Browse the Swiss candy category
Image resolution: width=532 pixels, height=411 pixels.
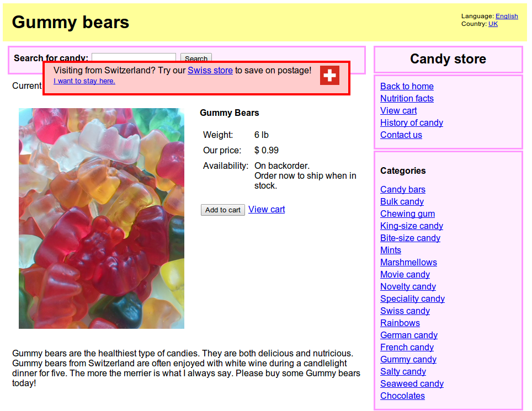(405, 311)
